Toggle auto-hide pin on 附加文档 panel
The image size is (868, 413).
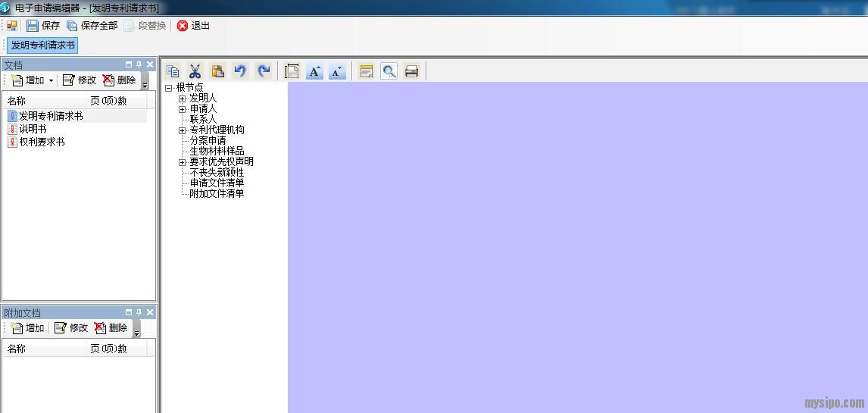[139, 313]
